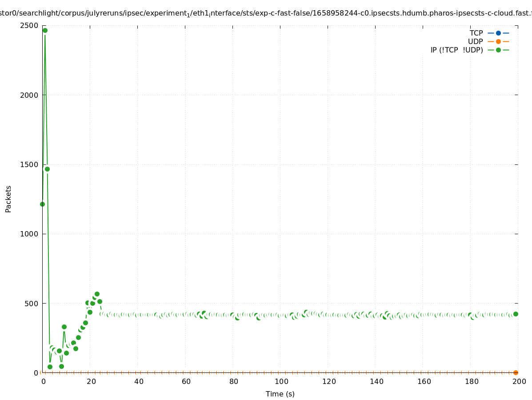Screen dimensions: 532x400
Task: Click the blue TCP legend marker
Action: click(498, 33)
